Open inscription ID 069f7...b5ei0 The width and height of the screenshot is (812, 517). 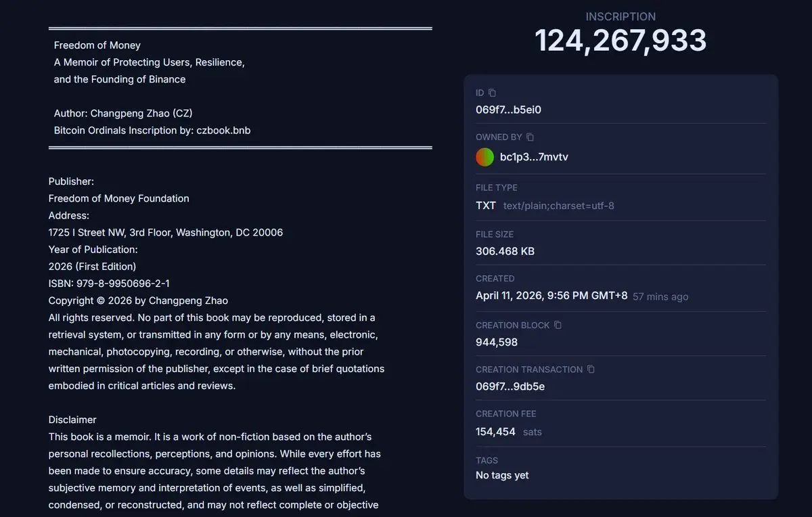click(x=508, y=110)
